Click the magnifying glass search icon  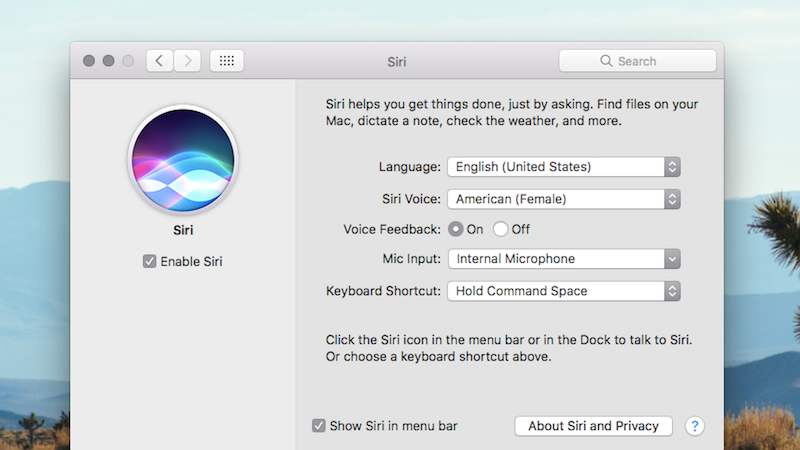[x=606, y=61]
